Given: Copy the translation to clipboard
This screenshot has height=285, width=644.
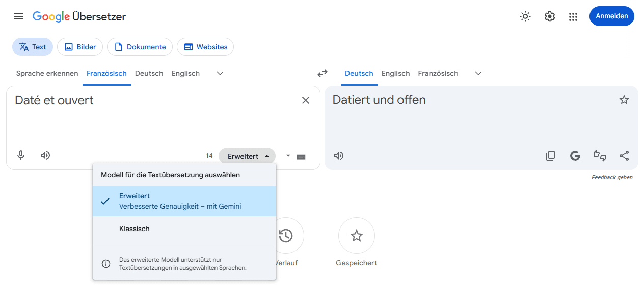Looking at the screenshot, I should tap(550, 156).
